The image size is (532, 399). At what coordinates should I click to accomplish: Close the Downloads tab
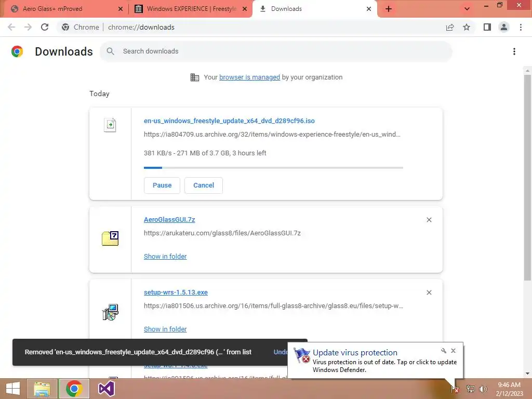coord(369,9)
